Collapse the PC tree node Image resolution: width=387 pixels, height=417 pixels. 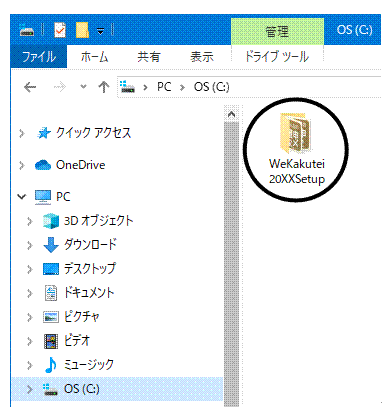point(22,197)
